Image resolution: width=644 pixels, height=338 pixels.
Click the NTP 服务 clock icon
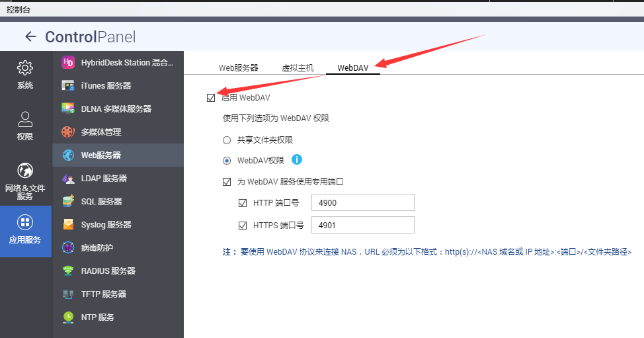click(x=67, y=317)
